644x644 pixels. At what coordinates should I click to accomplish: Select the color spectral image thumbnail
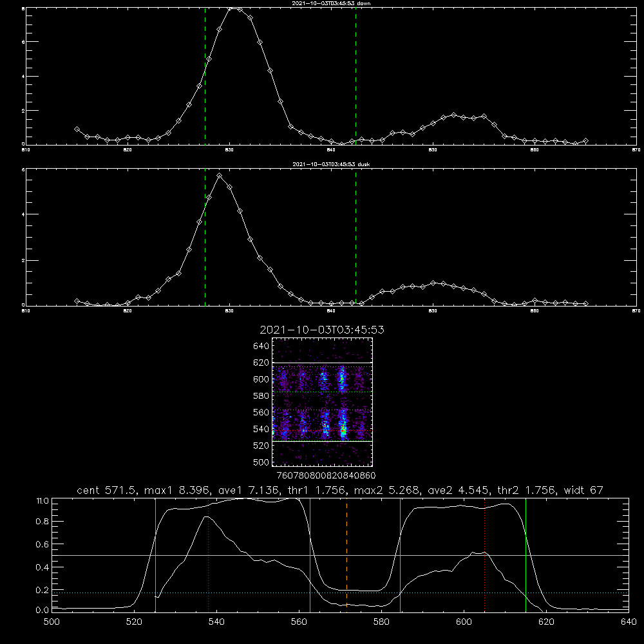pyautogui.click(x=323, y=402)
